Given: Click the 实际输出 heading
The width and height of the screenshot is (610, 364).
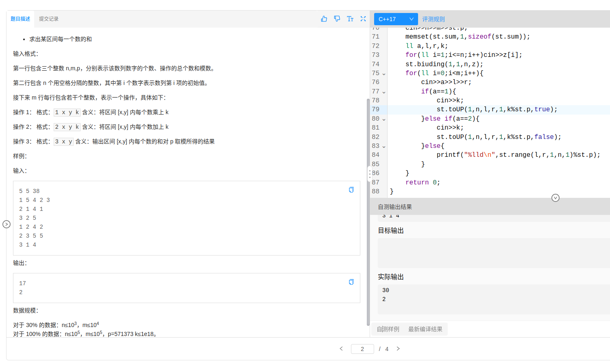Looking at the screenshot, I should pos(391,277).
